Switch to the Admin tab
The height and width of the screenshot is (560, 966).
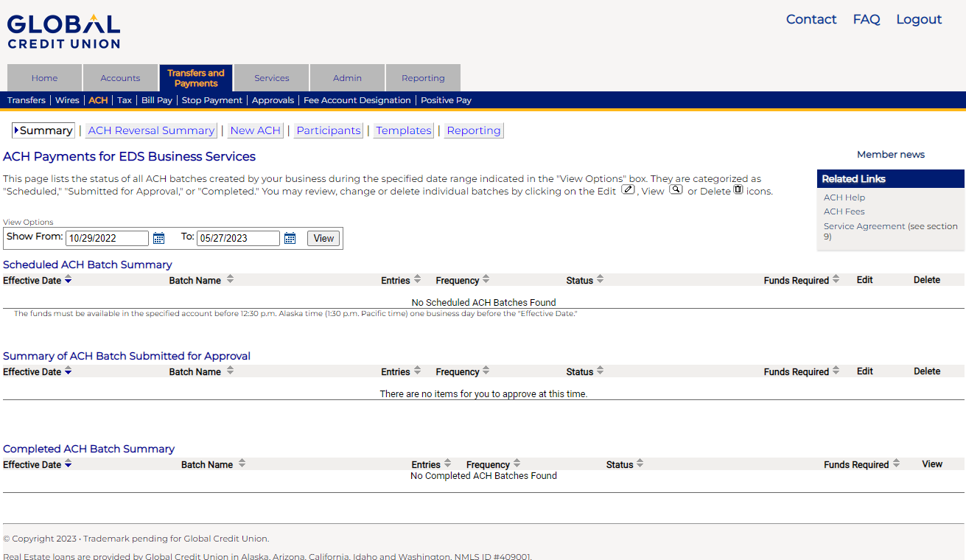pos(347,78)
